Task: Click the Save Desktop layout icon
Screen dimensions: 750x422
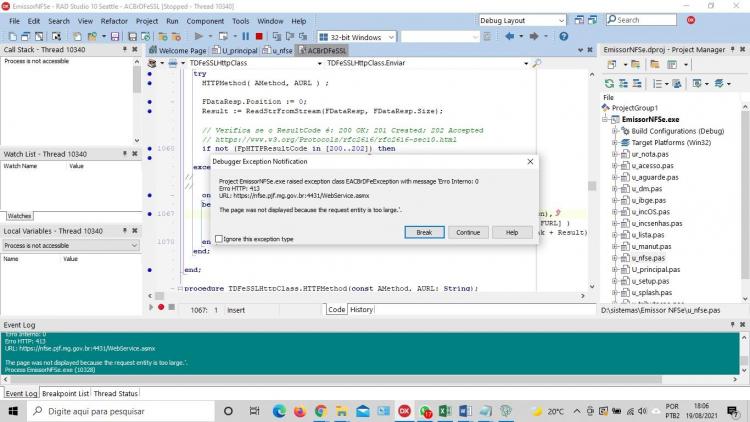Action: click(x=579, y=20)
